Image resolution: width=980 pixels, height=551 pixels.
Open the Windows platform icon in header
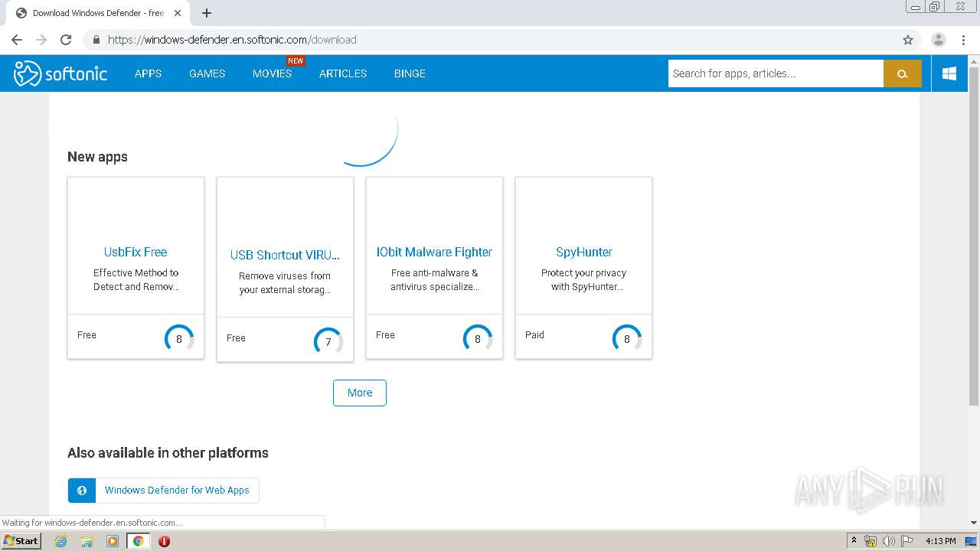point(949,73)
